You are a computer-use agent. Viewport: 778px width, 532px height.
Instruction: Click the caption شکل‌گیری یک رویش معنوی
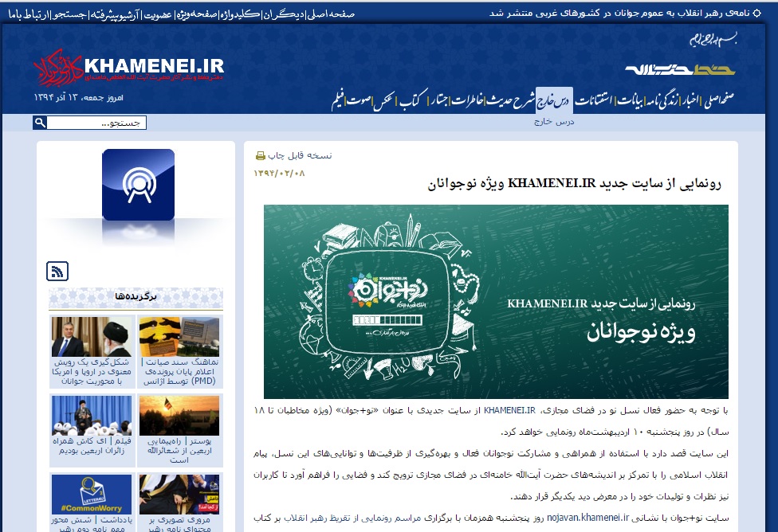coord(92,371)
